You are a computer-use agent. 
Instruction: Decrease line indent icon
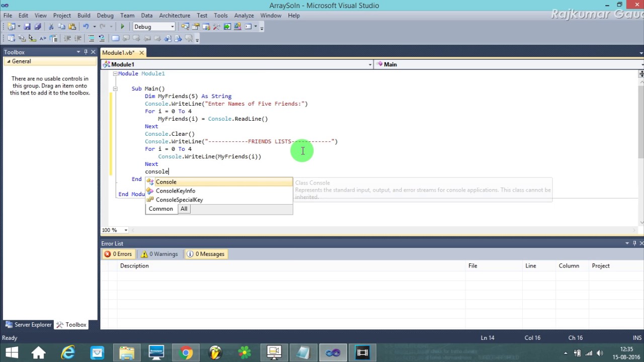(67, 38)
